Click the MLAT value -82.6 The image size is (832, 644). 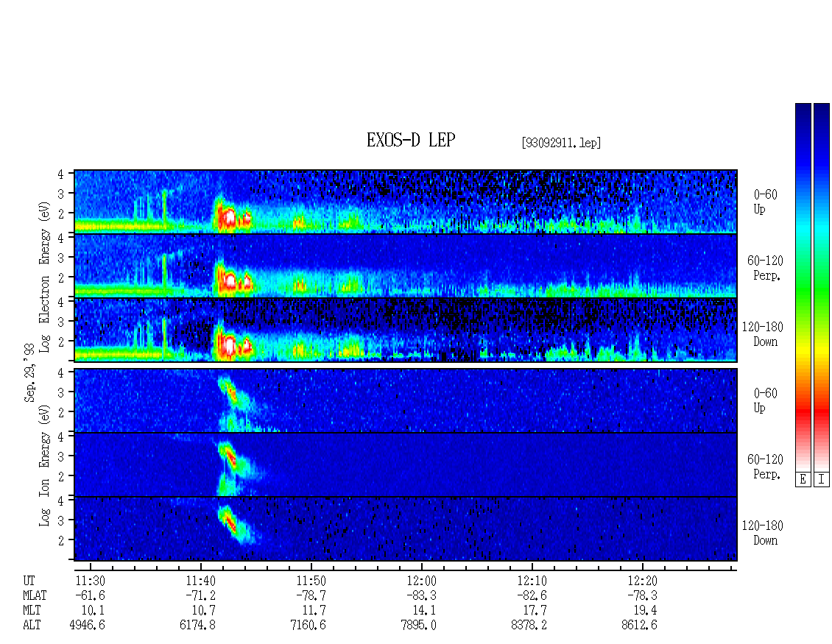point(532,595)
